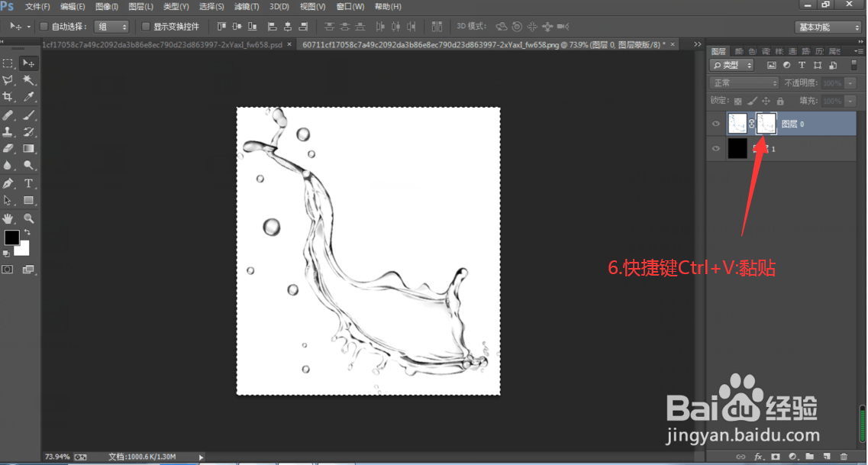The height and width of the screenshot is (465, 868).
Task: Open the 填充 fill dropdown arrow
Action: click(850, 102)
